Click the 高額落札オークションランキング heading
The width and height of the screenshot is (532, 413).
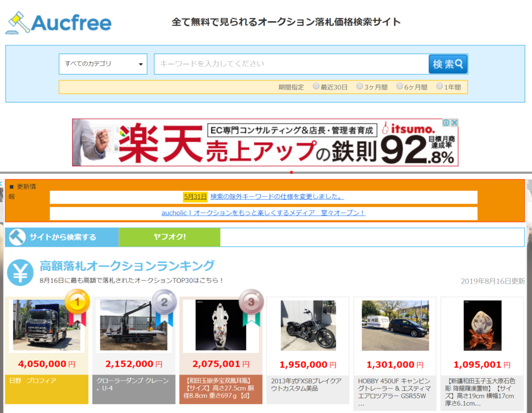pos(127,265)
